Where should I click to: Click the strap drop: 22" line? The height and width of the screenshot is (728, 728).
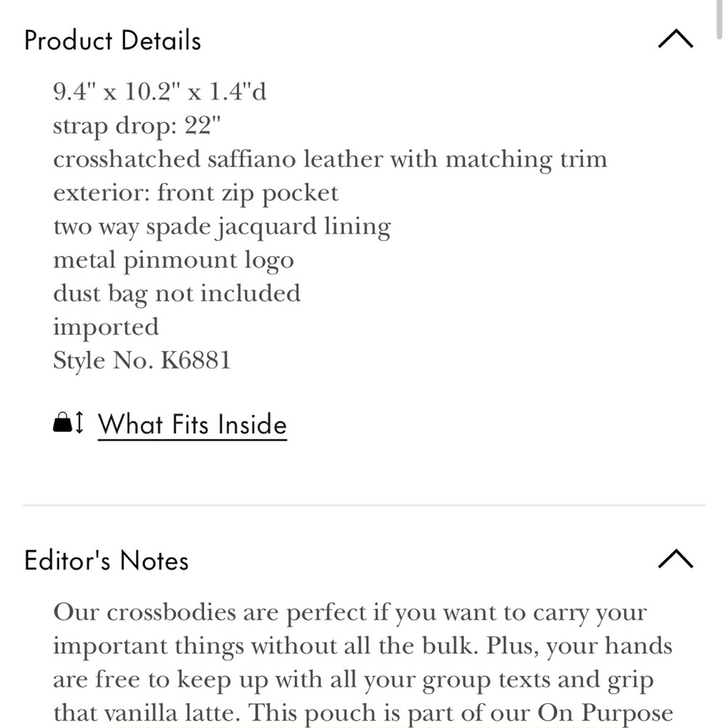(x=137, y=125)
